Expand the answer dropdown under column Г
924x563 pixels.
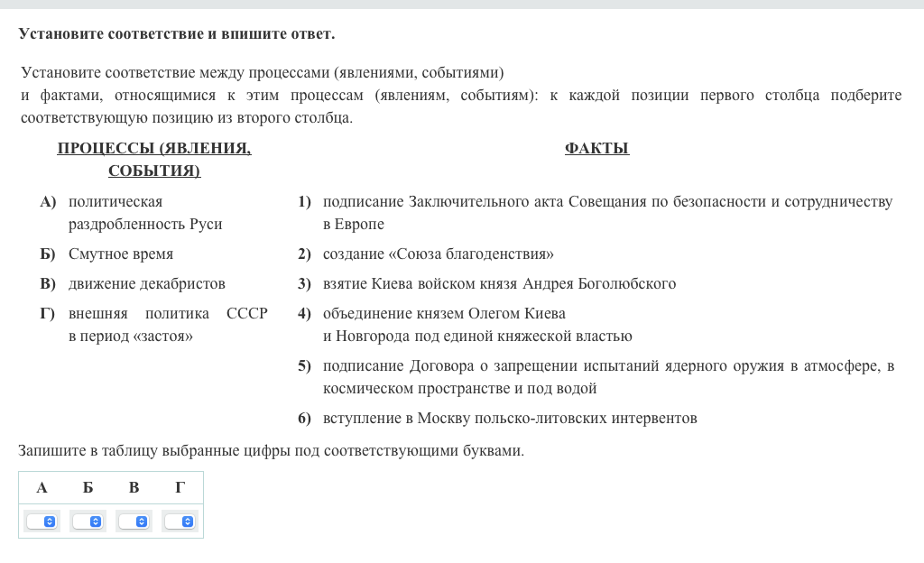tap(180, 521)
